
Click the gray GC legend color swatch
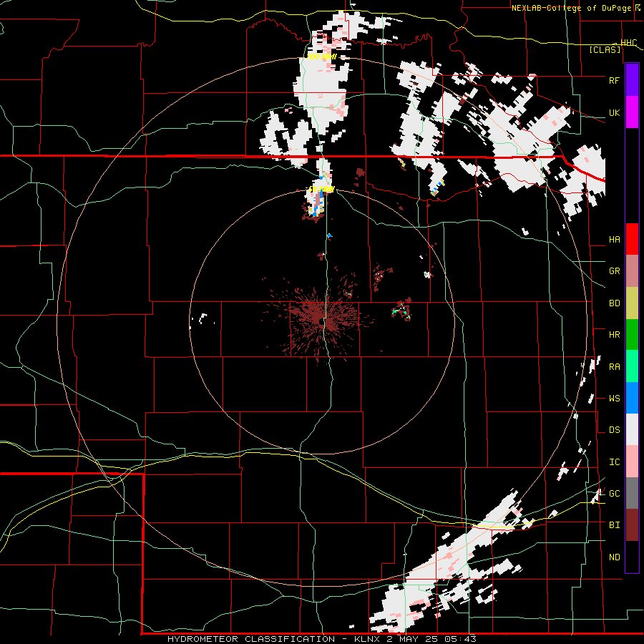632,493
